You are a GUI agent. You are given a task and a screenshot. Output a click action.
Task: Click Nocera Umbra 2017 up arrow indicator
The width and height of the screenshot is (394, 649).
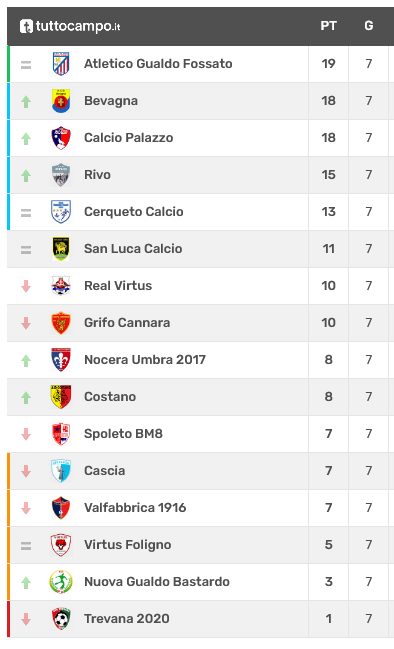(x=26, y=360)
